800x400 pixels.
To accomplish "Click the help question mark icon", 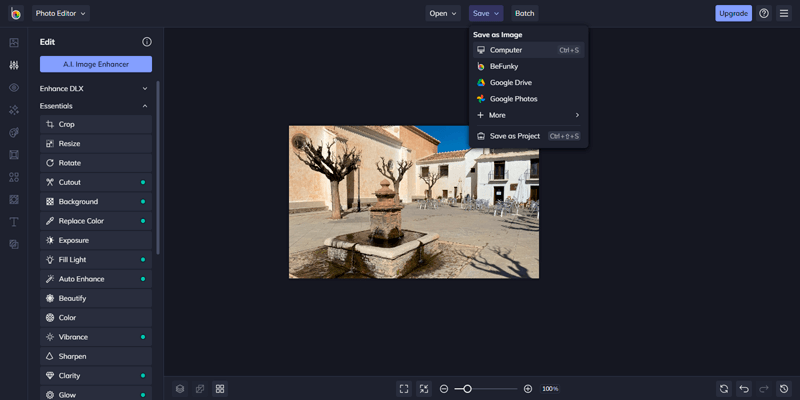I will pyautogui.click(x=764, y=13).
